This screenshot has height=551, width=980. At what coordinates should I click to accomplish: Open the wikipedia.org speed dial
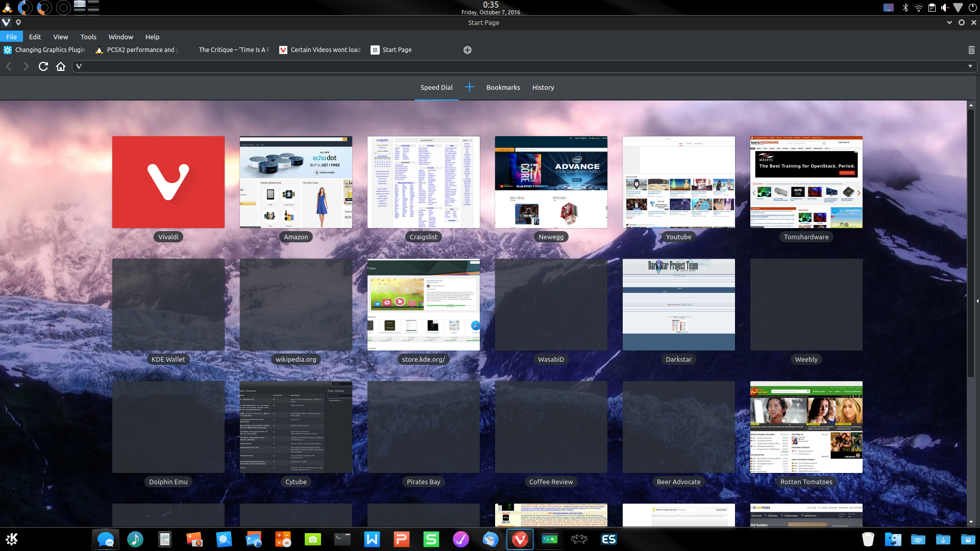[296, 305]
